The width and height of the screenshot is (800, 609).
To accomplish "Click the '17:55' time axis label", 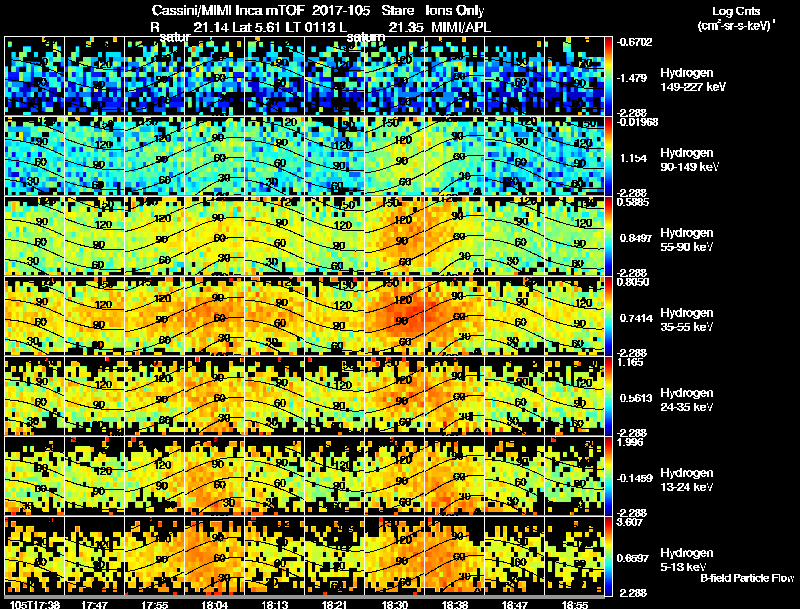I will click(x=155, y=605).
